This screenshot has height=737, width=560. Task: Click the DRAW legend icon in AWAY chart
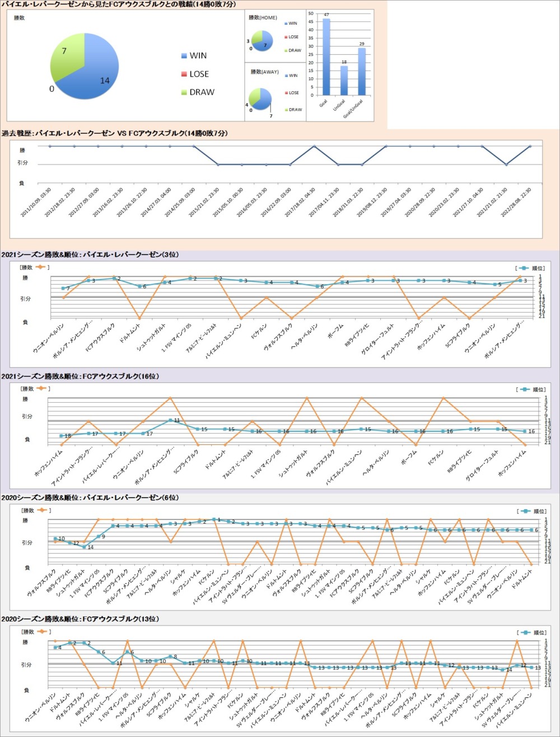tap(286, 110)
